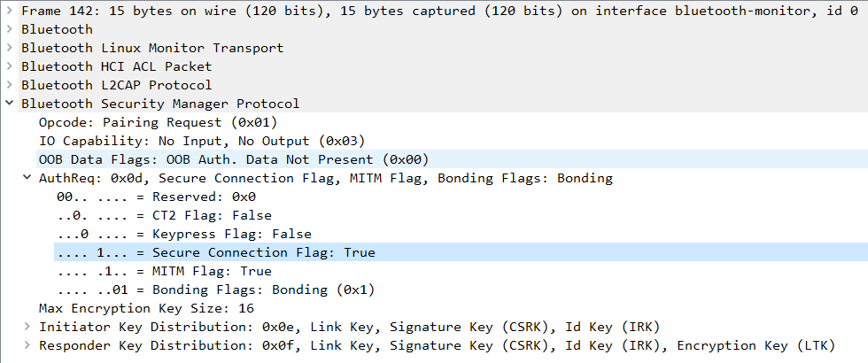Select Max Encryption Key Size: 16 row
The height and width of the screenshot is (363, 868).
pos(147,308)
